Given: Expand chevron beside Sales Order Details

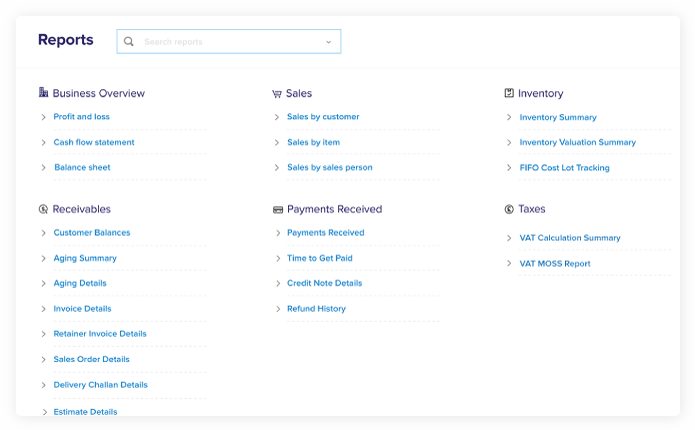Looking at the screenshot, I should click(43, 360).
